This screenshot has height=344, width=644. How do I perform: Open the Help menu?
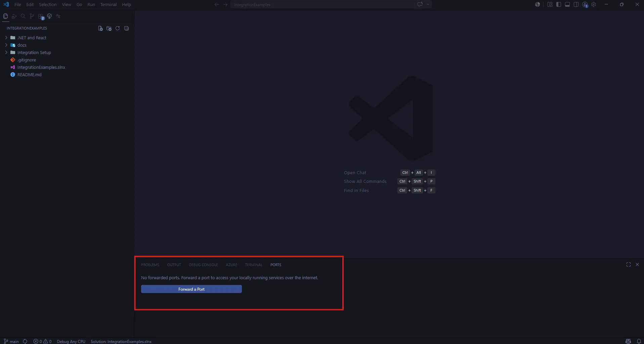[126, 4]
